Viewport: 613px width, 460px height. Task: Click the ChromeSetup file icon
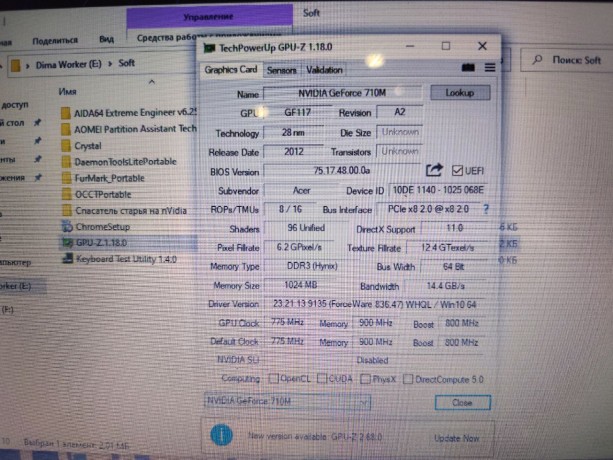click(x=67, y=227)
